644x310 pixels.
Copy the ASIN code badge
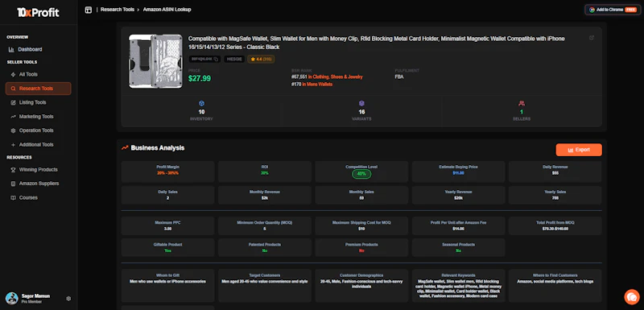204,59
